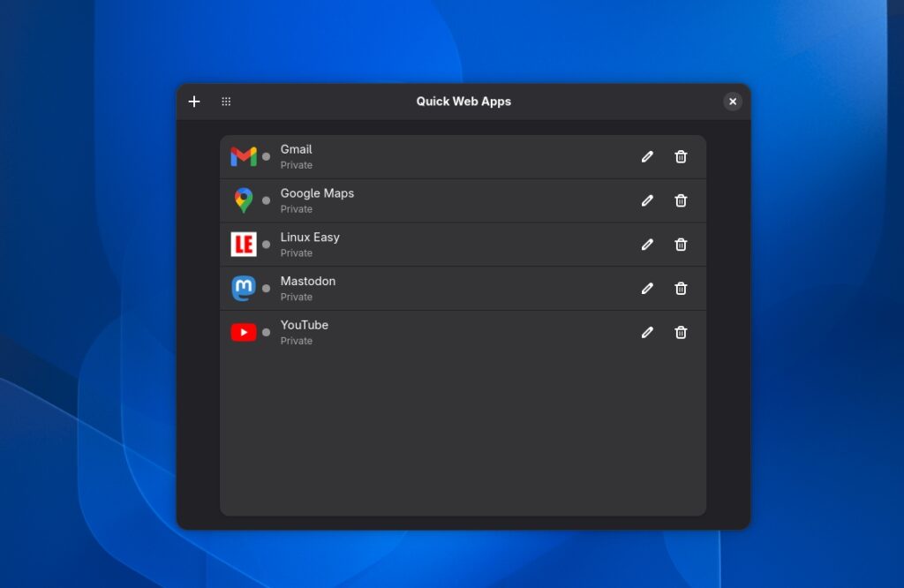Viewport: 904px width, 588px height.
Task: Delete the Mastodon web app
Action: (681, 288)
